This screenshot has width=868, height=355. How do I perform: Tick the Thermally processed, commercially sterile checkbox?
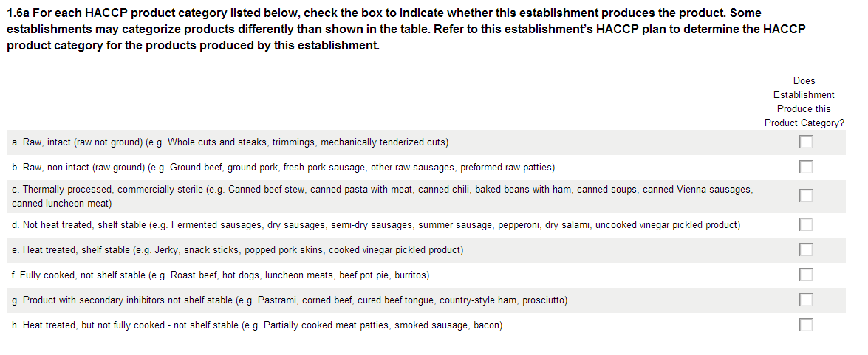click(806, 196)
